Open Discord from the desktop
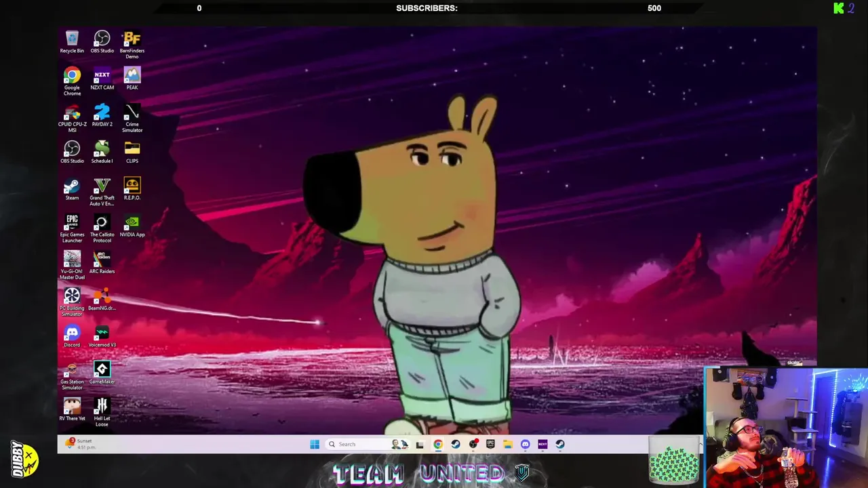 pyautogui.click(x=72, y=336)
